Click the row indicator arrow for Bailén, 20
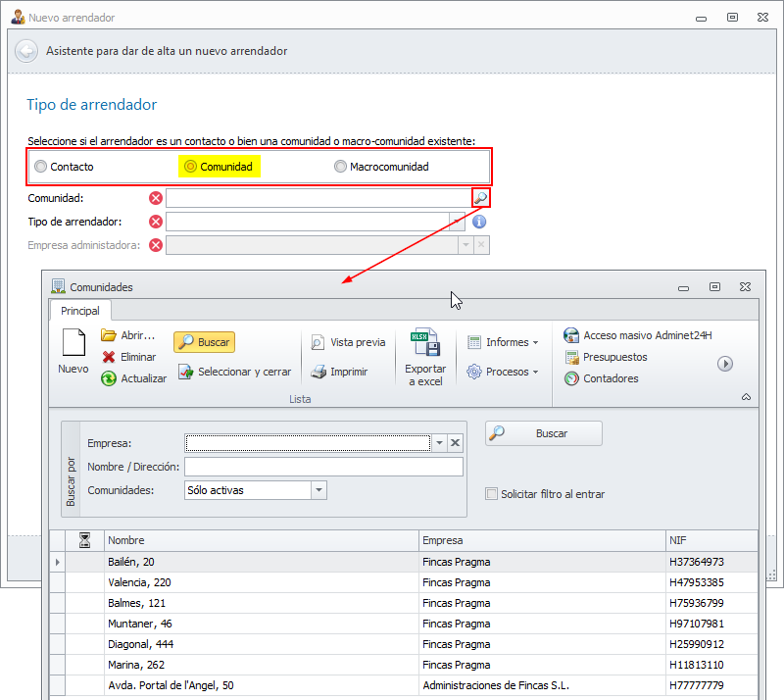The height and width of the screenshot is (700, 784). (x=58, y=562)
